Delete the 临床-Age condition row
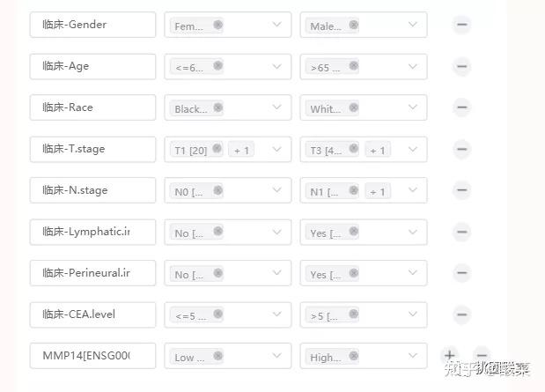This screenshot has width=545, height=392. (461, 66)
